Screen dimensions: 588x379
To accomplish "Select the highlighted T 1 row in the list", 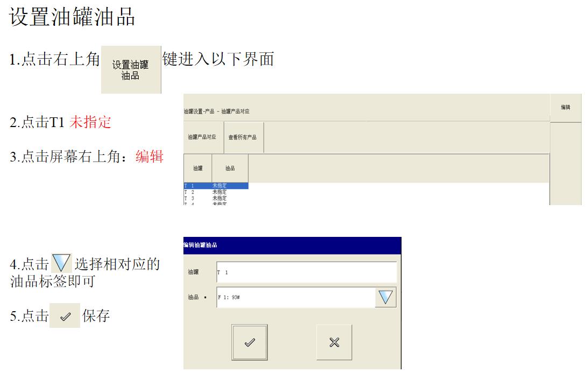I will pyautogui.click(x=215, y=186).
